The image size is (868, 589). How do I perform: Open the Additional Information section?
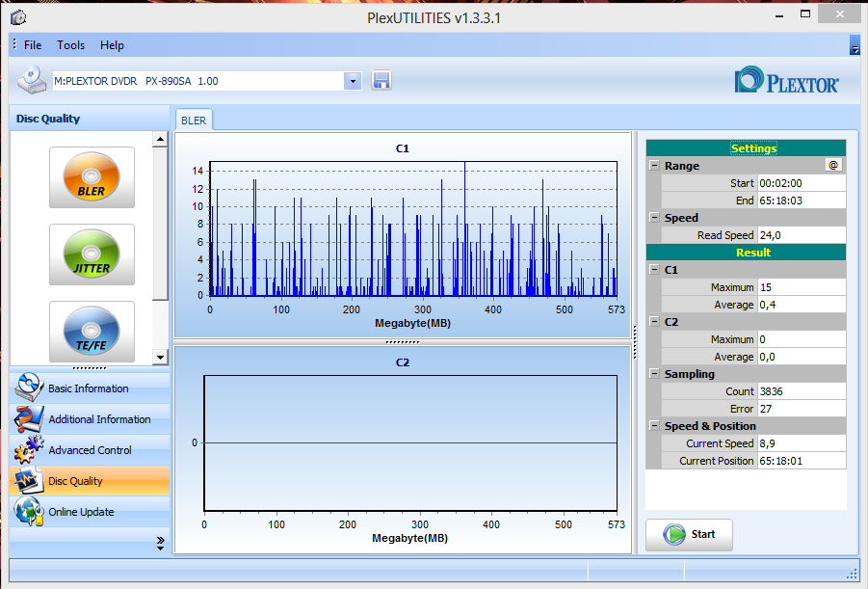tap(90, 419)
